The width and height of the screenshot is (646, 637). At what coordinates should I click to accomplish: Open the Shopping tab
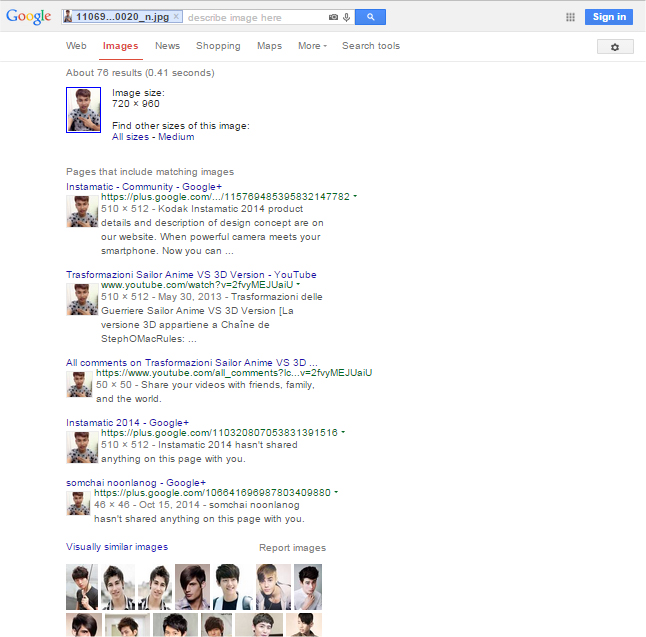pos(218,46)
